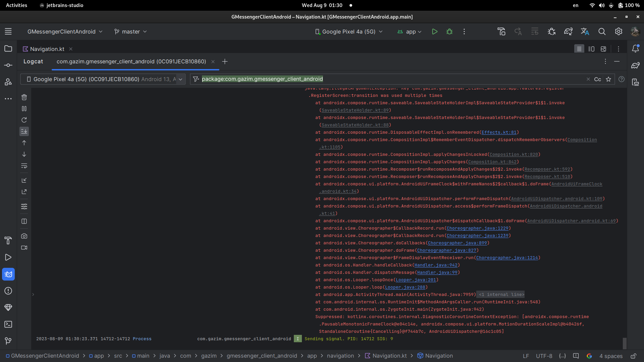Open the Google Pixel 4a (5G) run device dropdown
The height and width of the screenshot is (362, 644).
click(349, 32)
